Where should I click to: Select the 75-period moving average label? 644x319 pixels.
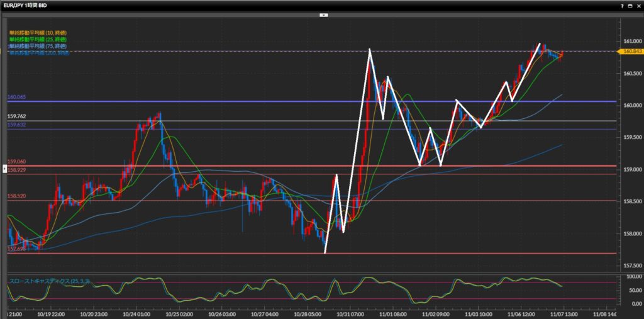pyautogui.click(x=38, y=46)
